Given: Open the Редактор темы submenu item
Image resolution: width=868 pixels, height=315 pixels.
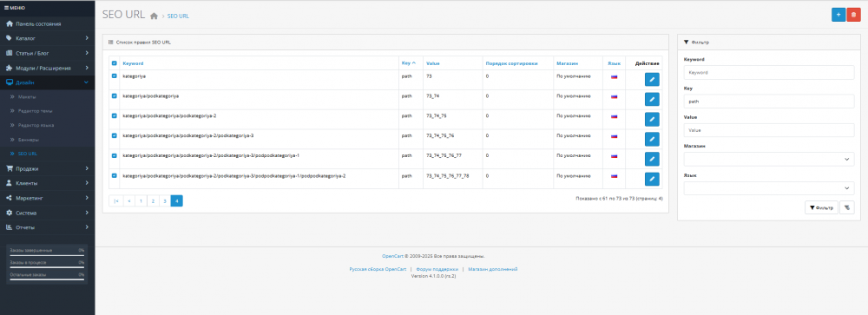Looking at the screenshot, I should (48, 111).
